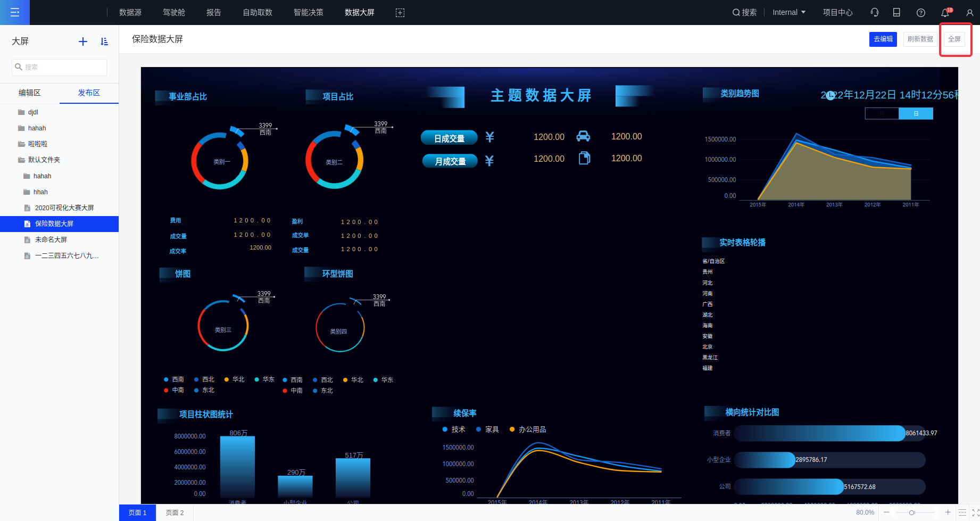
Task: Open the headset customer support icon
Action: [x=874, y=12]
